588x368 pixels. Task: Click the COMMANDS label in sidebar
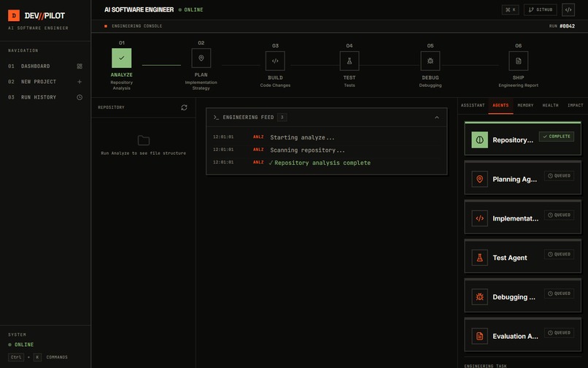57,358
